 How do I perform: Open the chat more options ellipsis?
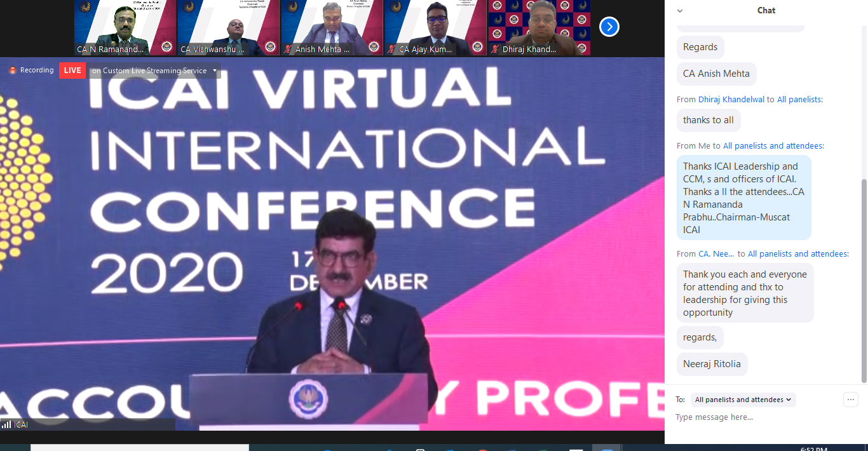(x=851, y=400)
